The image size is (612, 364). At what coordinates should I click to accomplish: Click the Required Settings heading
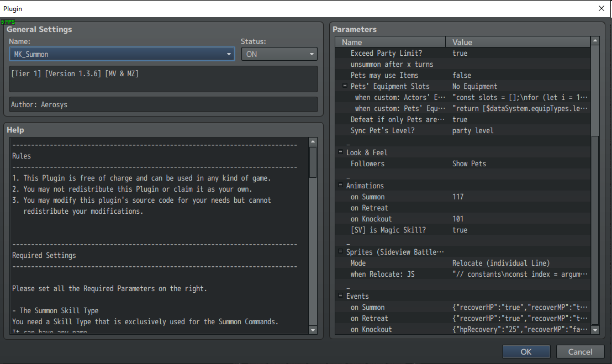point(44,255)
